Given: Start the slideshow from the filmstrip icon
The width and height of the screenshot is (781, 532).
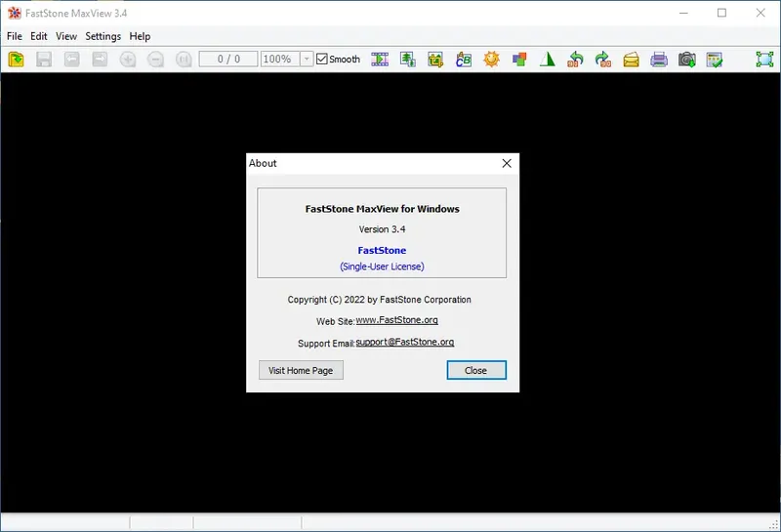Looking at the screenshot, I should tap(380, 60).
